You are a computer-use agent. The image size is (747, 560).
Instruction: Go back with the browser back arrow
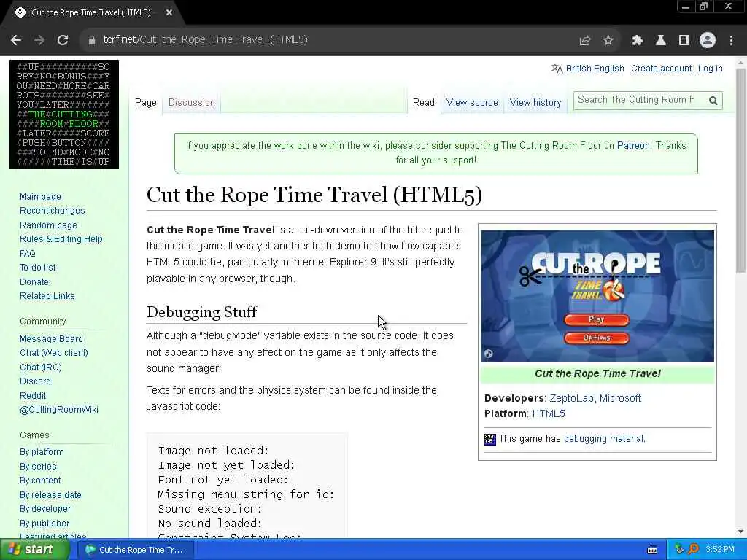(x=16, y=40)
